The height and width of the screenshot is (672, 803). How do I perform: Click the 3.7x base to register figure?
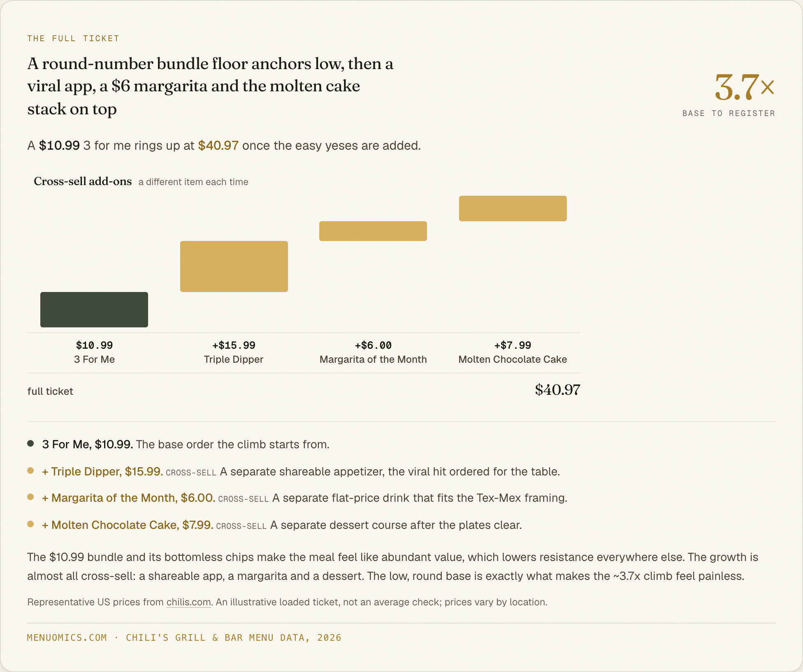tap(745, 87)
